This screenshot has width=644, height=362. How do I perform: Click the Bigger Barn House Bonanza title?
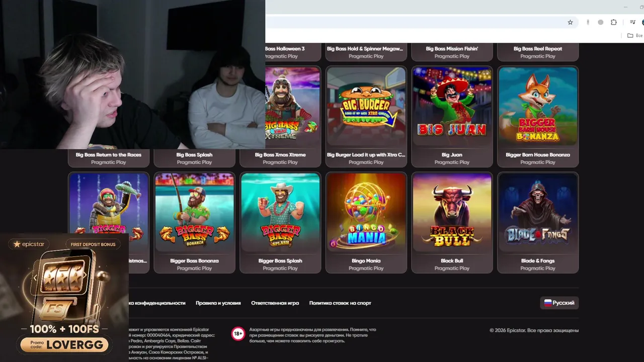(538, 155)
